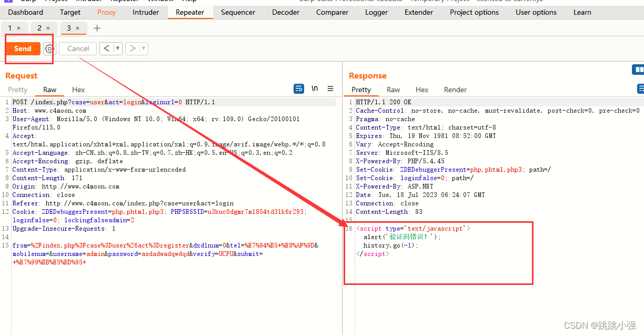This screenshot has height=335, width=644.
Task: Switch Request view to Pretty
Action: (x=18, y=90)
